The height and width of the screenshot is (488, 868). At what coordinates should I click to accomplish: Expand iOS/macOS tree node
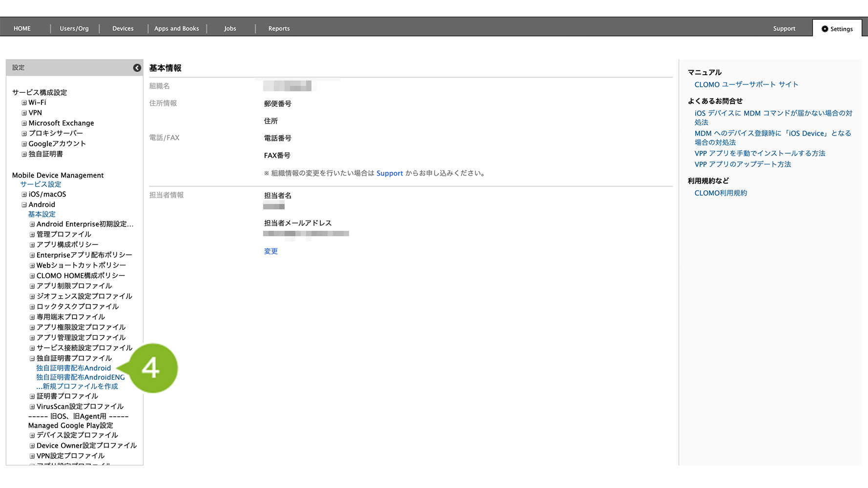(24, 195)
